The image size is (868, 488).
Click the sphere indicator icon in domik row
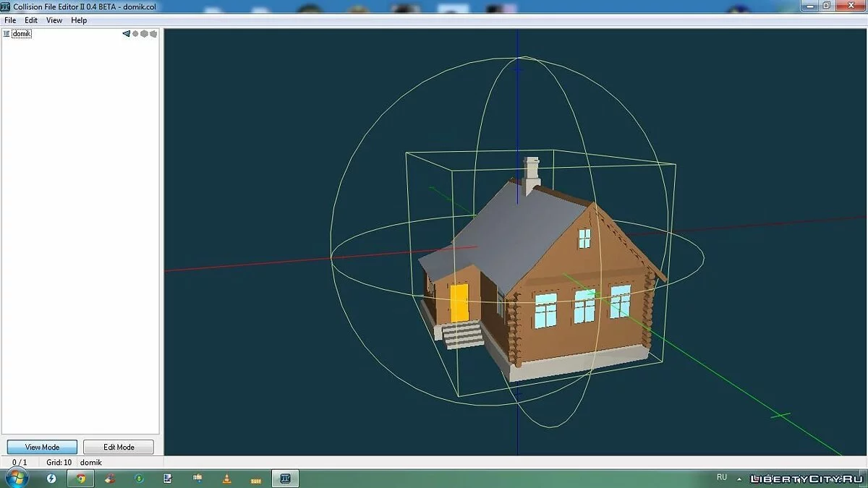tap(135, 34)
